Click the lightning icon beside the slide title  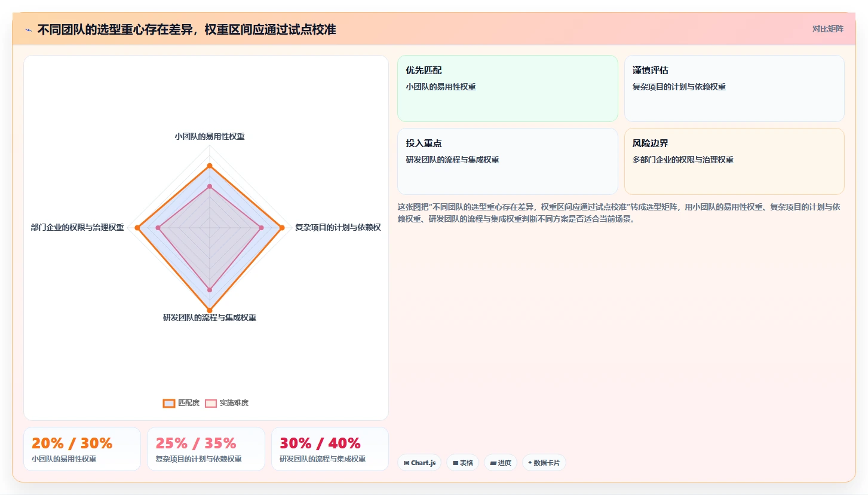click(28, 30)
